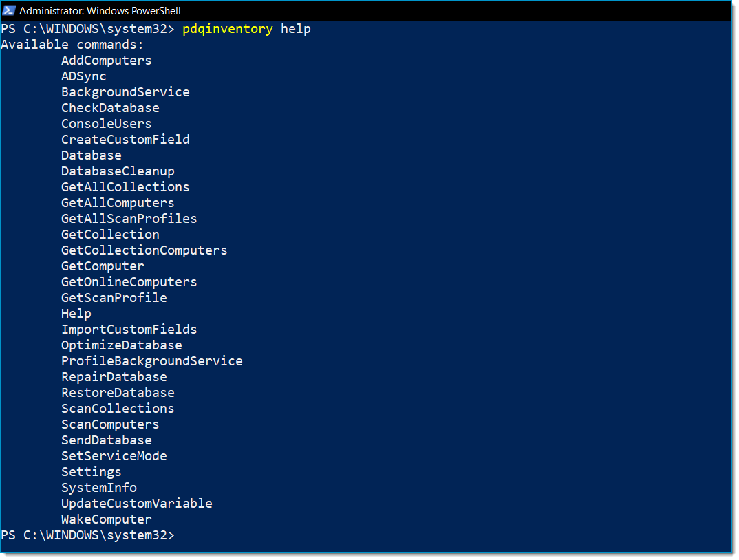Click the CheckDatabase command line
This screenshot has height=560, width=739.
(110, 108)
